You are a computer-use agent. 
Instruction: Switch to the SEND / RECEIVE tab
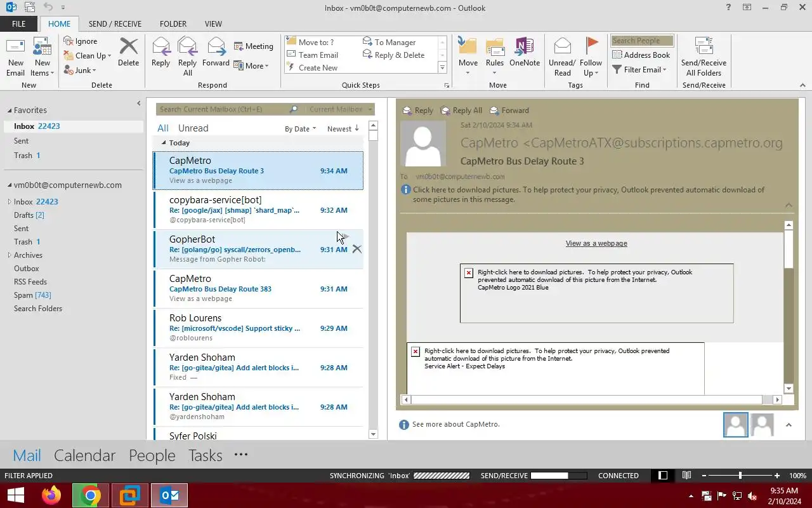click(x=115, y=24)
